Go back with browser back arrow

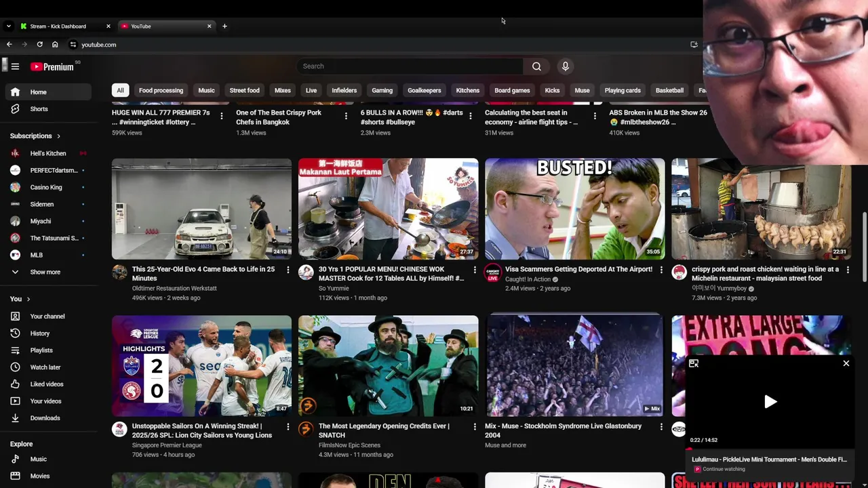[x=9, y=45]
